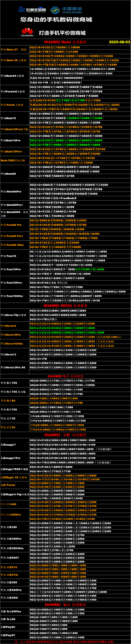Image resolution: width=131 pixels, height=644 pixels.
Task: Click row label '华为 荣耀400'
Action: [x=8, y=504]
